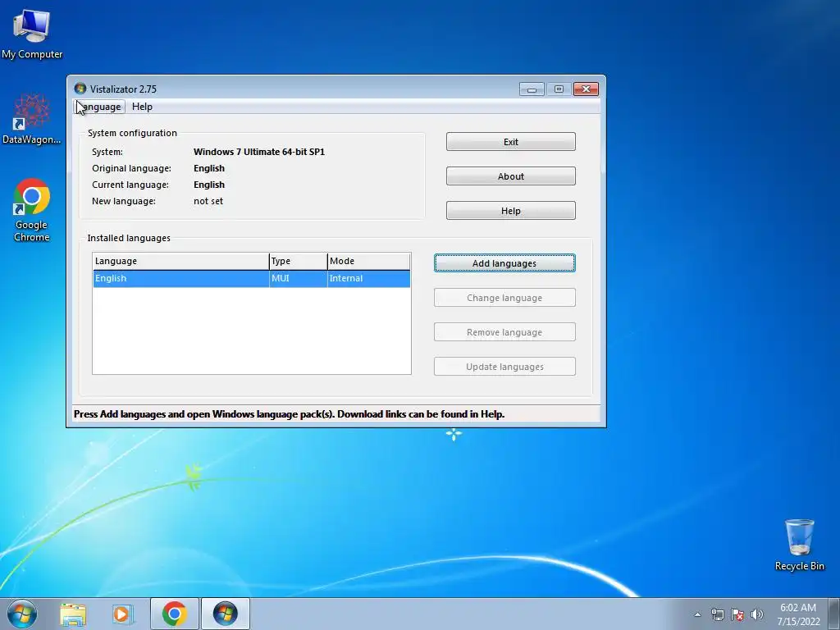Select the DataWagon desktop shortcut
840x630 pixels.
pos(32,119)
